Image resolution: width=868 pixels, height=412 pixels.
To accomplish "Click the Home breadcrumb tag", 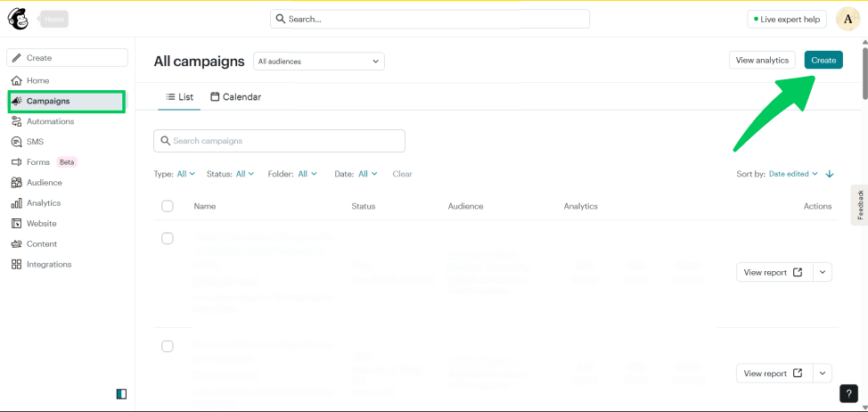I will [x=53, y=19].
